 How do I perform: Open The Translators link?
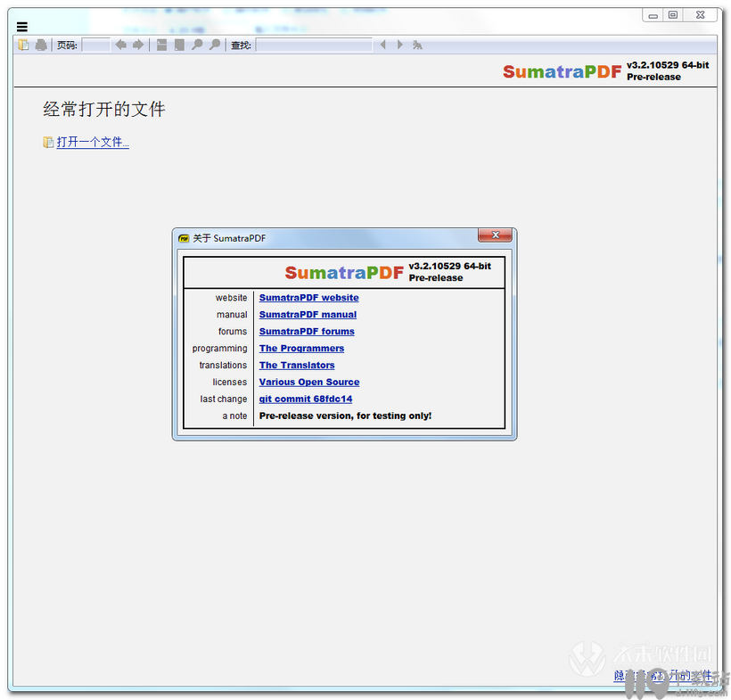pos(297,365)
